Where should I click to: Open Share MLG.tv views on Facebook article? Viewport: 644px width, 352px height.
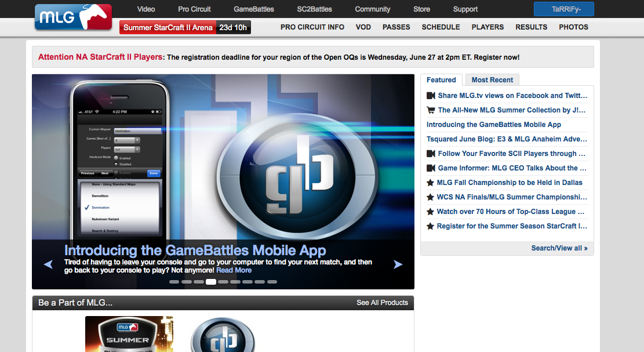click(512, 96)
